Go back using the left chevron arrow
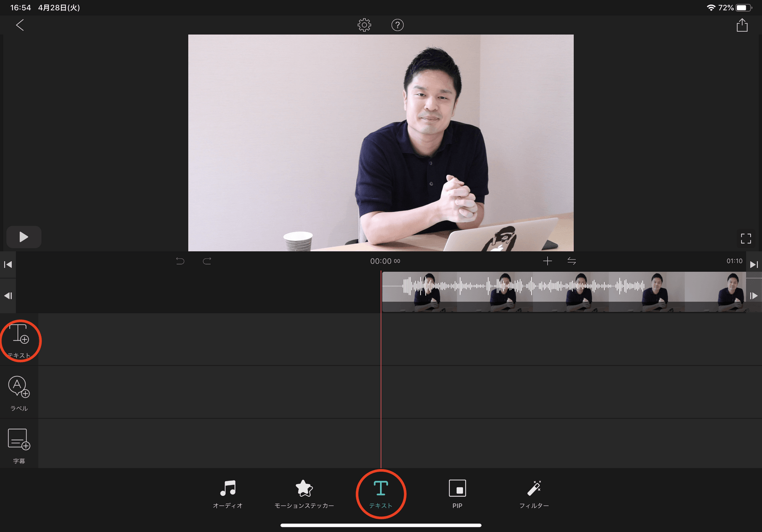 pos(20,25)
